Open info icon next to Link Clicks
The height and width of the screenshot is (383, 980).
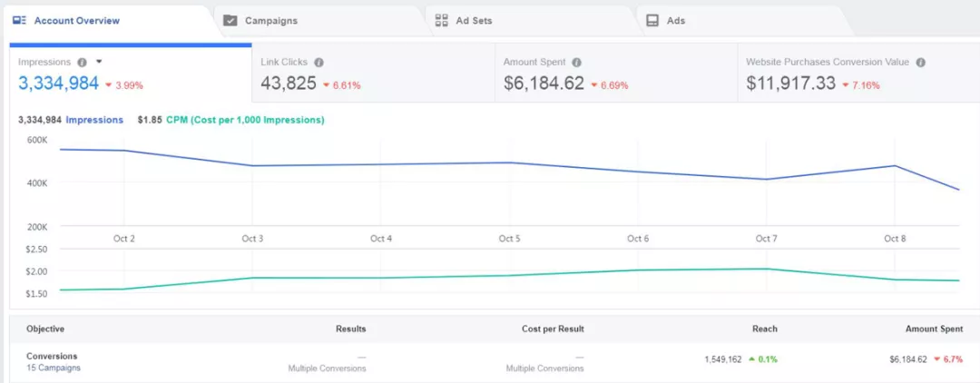click(x=318, y=63)
